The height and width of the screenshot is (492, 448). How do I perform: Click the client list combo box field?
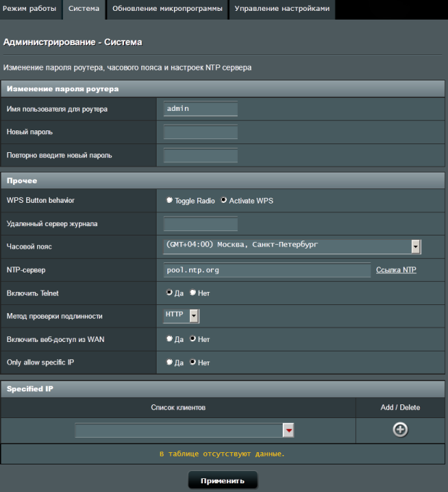(x=179, y=430)
